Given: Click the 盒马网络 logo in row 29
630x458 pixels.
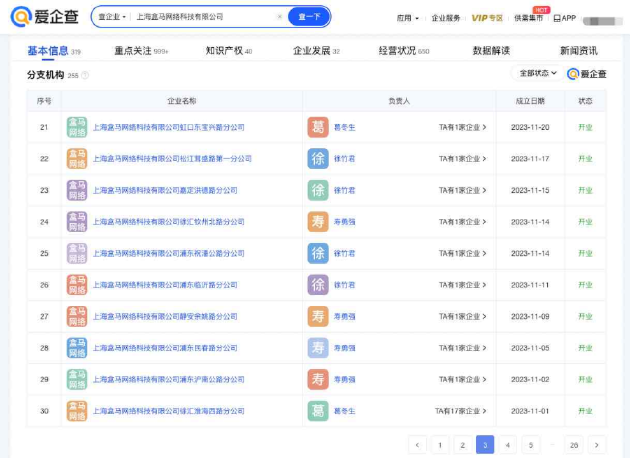Looking at the screenshot, I should 77,380.
